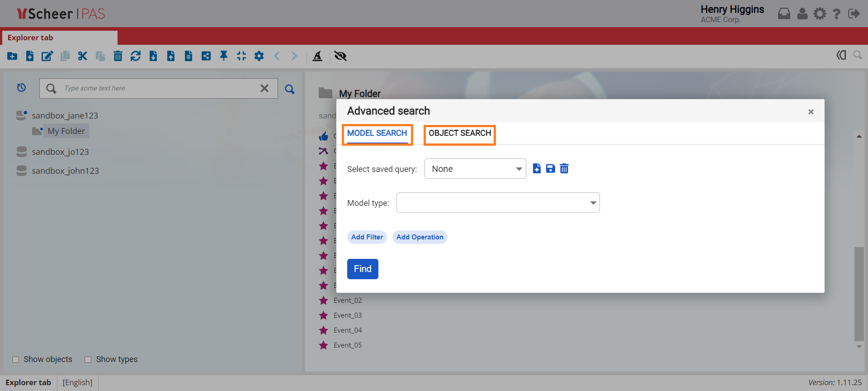The height and width of the screenshot is (391, 868).
Task: Click the search history clock icon
Action: tap(21, 88)
